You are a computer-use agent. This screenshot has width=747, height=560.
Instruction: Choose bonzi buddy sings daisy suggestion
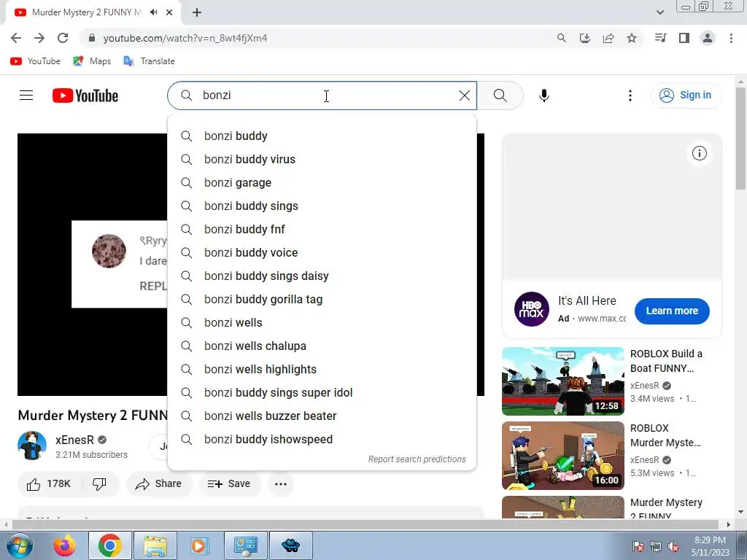pos(322,276)
